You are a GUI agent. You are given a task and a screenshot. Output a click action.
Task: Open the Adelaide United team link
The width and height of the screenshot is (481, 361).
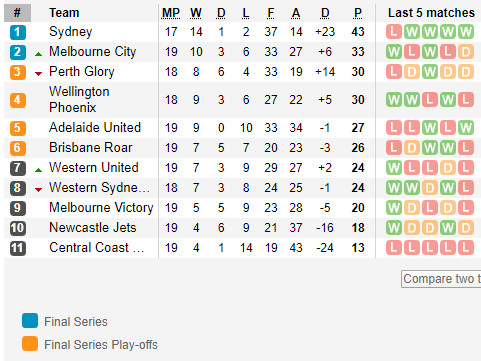click(95, 128)
